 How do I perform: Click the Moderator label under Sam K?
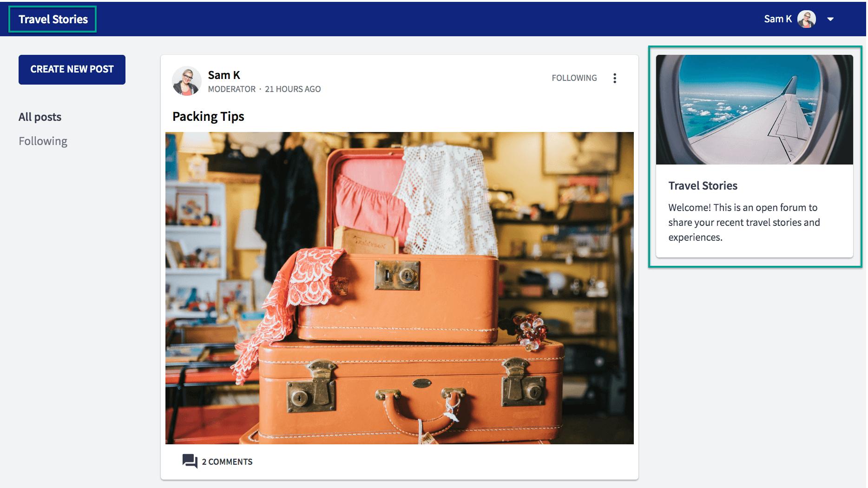click(x=232, y=89)
